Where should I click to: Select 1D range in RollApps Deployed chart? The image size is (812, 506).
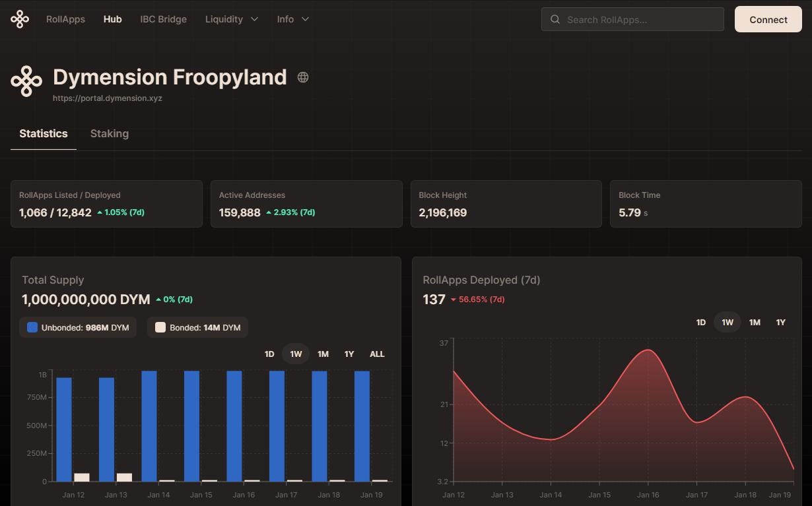tap(701, 323)
